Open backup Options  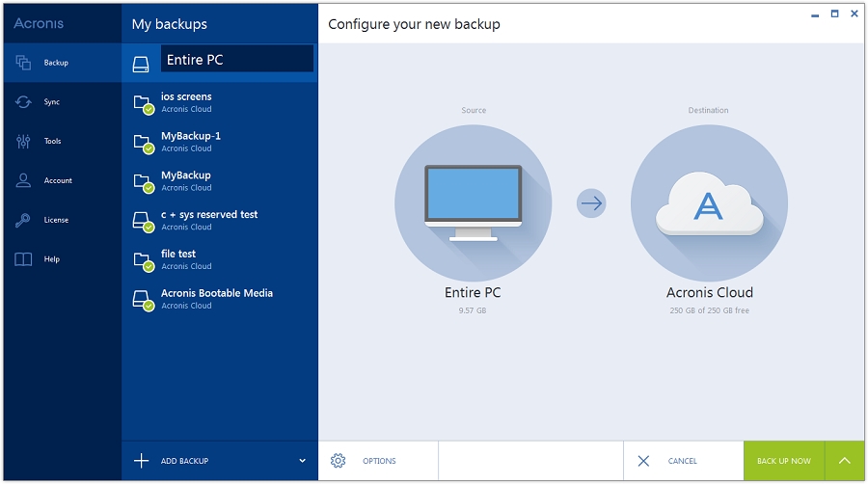click(378, 461)
